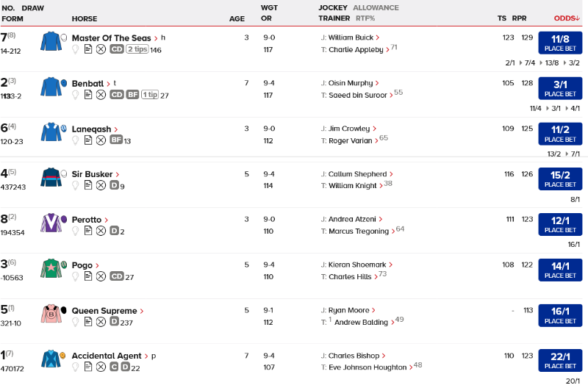Expand trainer Charlie Appleby's arrow
Viewport: 588px width, 388px height.
(x=387, y=50)
